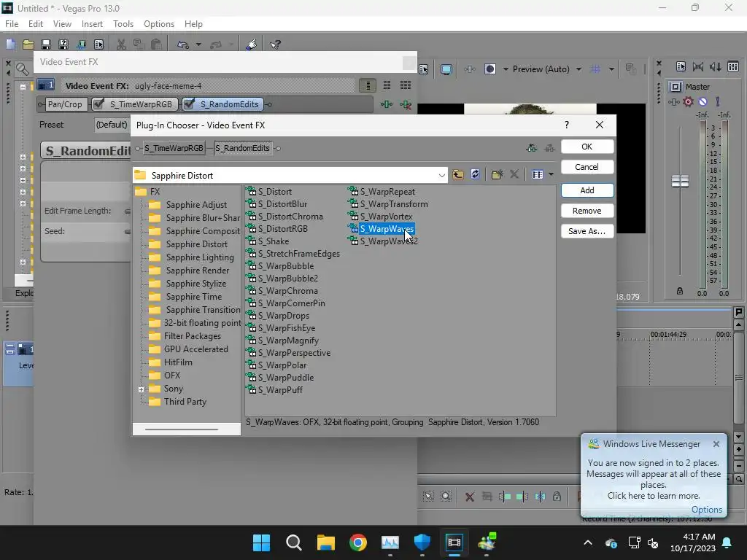Select the Sapphire Stylize folder
Screen dimensions: 747x560
(x=196, y=284)
